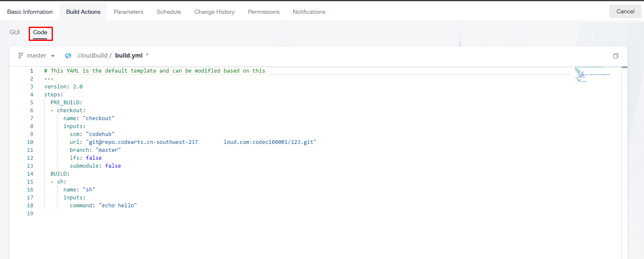This screenshot has height=259, width=644.
Task: Show the Notifications tab
Action: 309,12
